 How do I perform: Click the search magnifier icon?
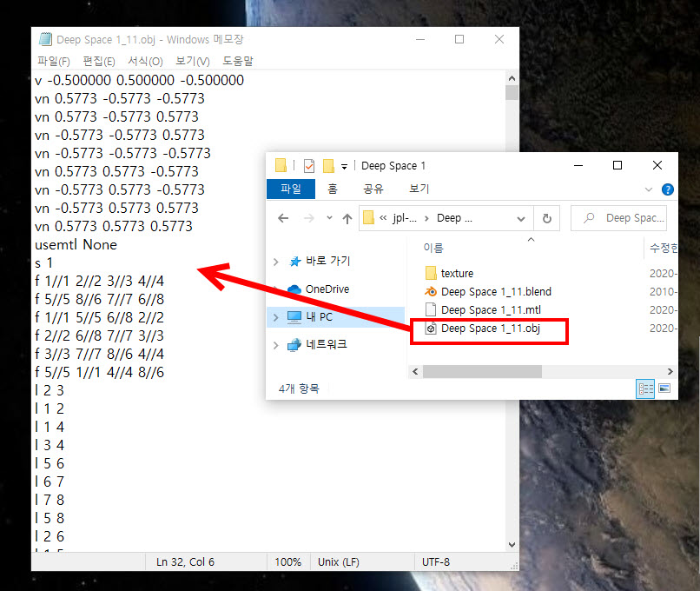point(589,218)
